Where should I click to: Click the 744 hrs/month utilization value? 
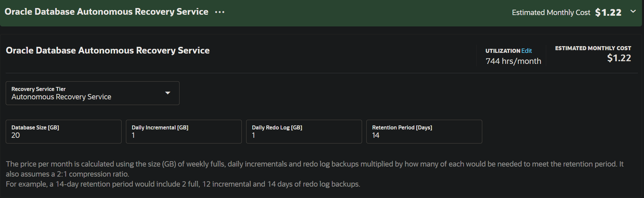pos(513,61)
